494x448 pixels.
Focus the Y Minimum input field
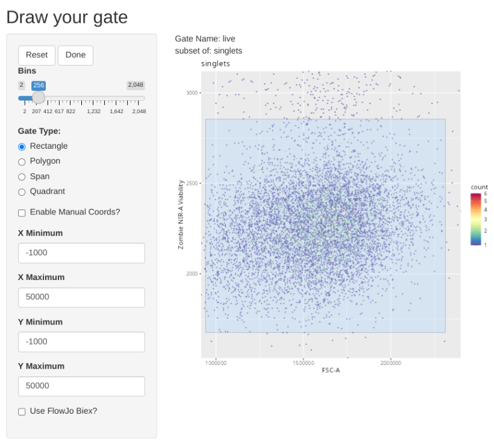[81, 342]
